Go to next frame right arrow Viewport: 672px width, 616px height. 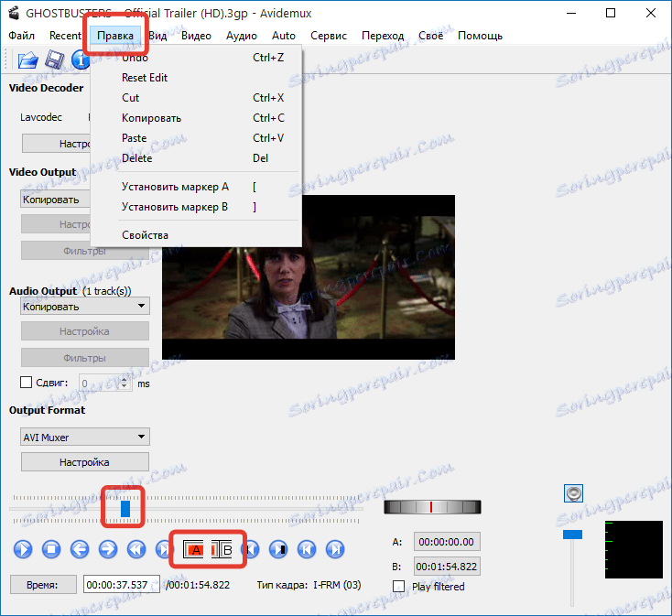[108, 549]
